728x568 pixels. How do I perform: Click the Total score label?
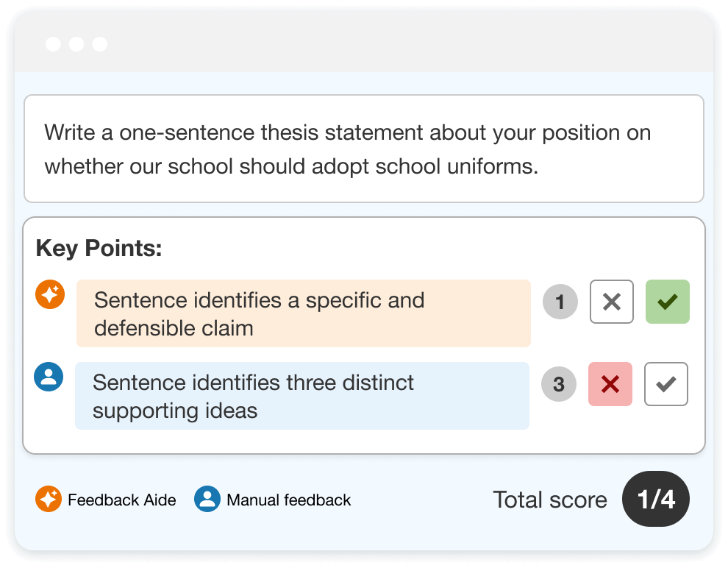[x=550, y=500]
